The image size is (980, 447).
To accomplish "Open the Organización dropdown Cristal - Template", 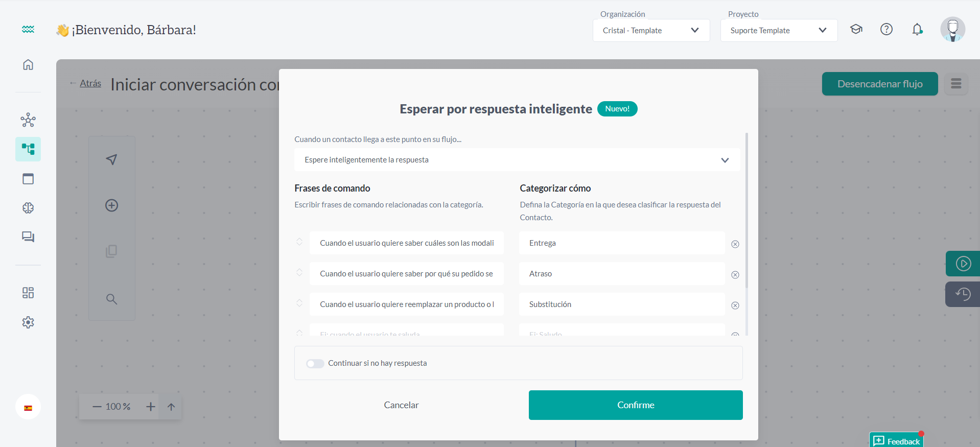I will click(x=651, y=31).
